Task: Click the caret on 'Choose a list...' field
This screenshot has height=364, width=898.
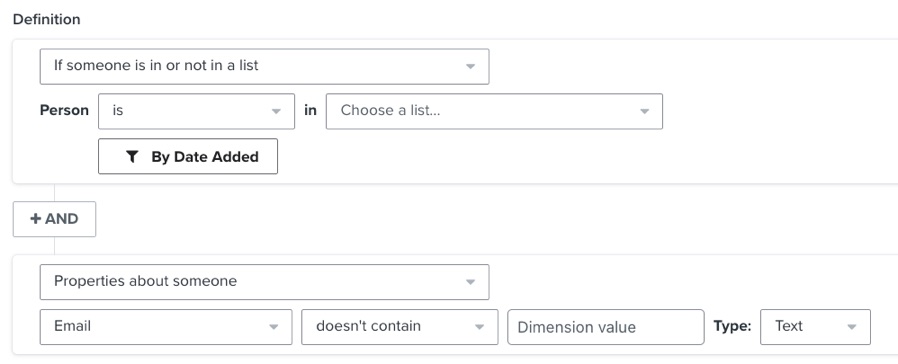Action: tap(644, 111)
